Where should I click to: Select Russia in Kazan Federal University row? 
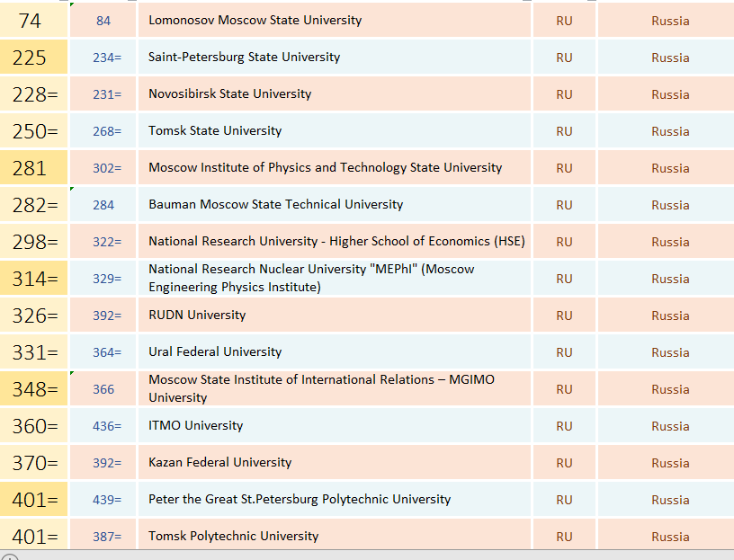pyautogui.click(x=666, y=463)
